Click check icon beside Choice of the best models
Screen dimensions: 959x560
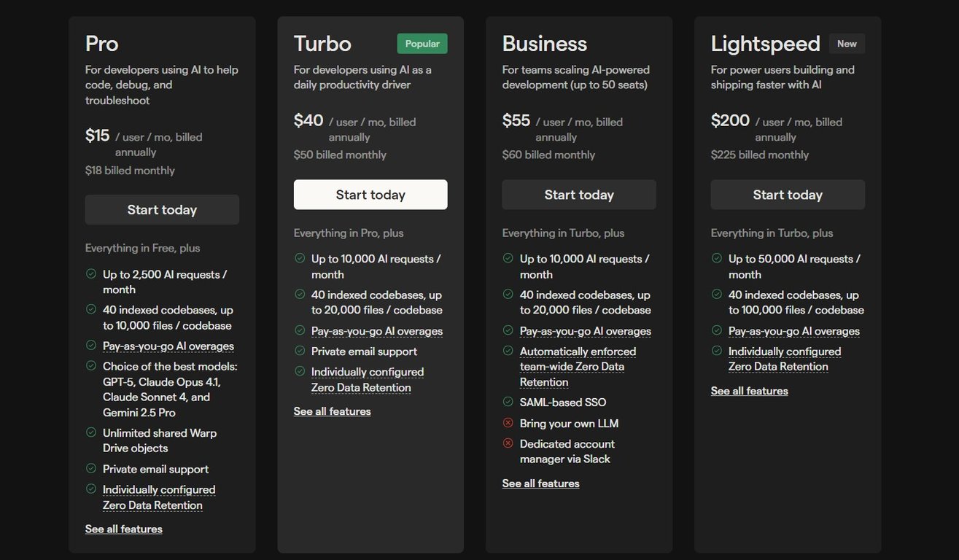[91, 366]
